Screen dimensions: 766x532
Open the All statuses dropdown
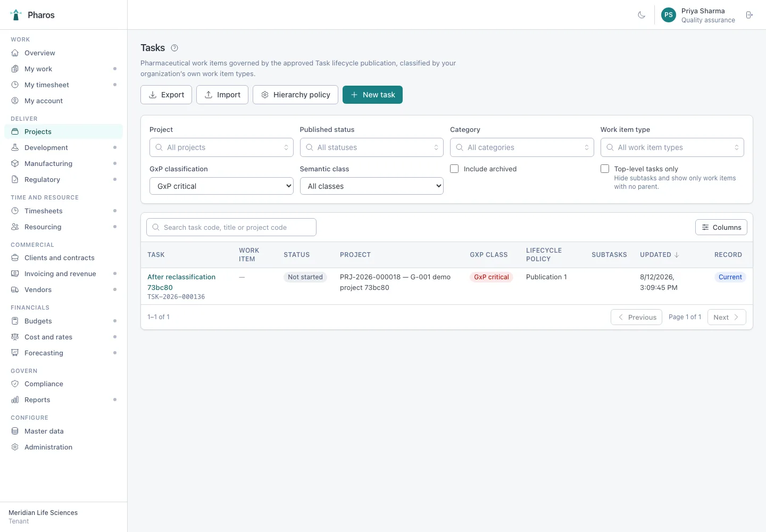point(372,147)
